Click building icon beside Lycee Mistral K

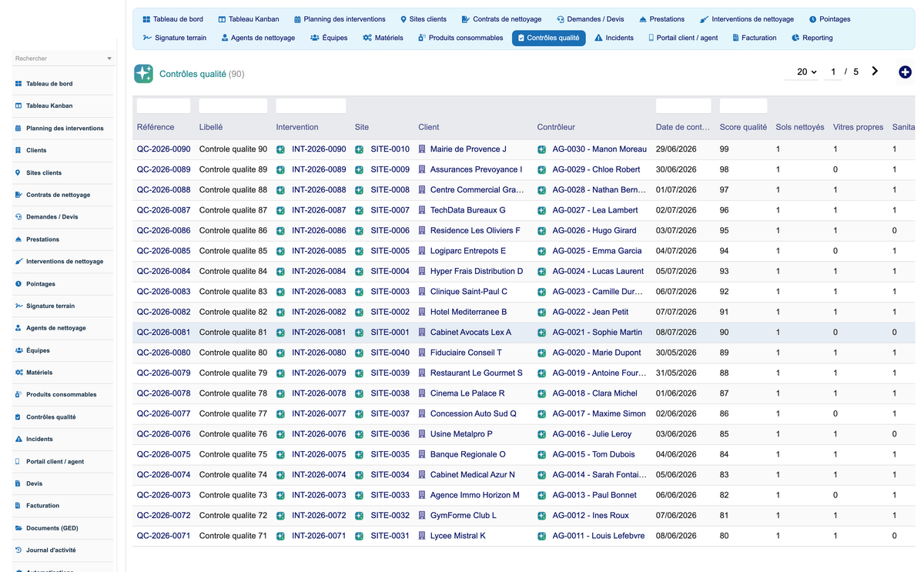tap(422, 536)
